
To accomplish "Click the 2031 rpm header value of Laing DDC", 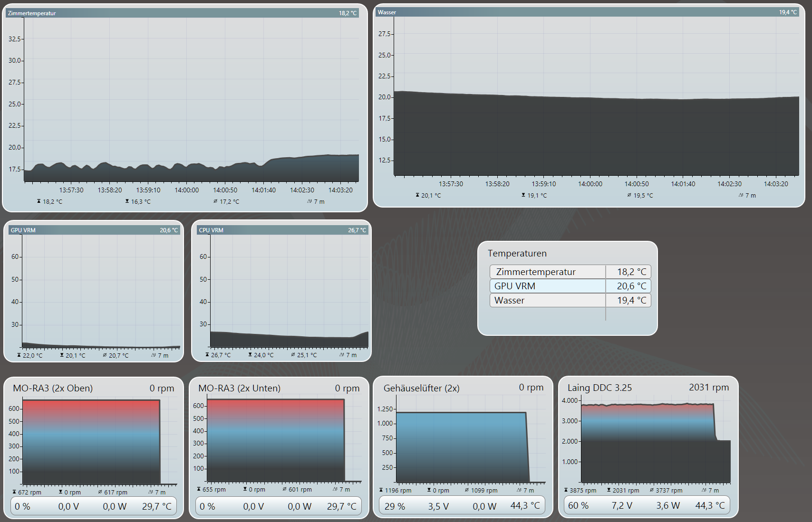I will (709, 387).
